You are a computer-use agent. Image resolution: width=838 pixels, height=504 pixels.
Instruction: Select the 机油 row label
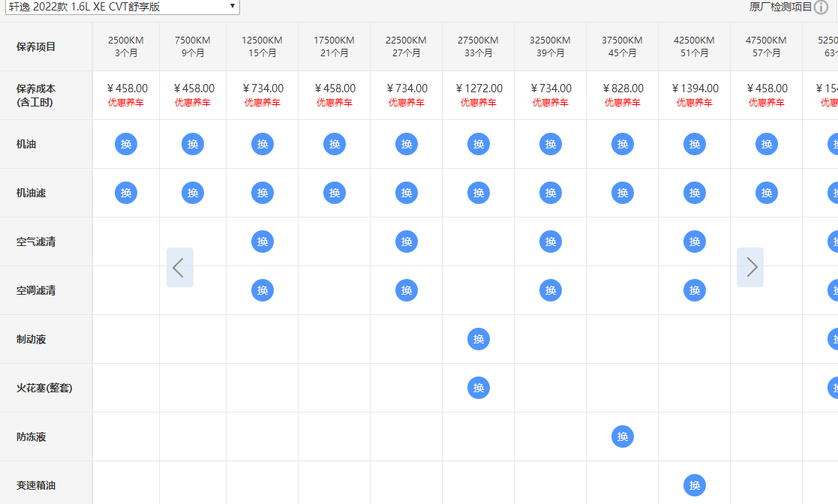pos(26,144)
